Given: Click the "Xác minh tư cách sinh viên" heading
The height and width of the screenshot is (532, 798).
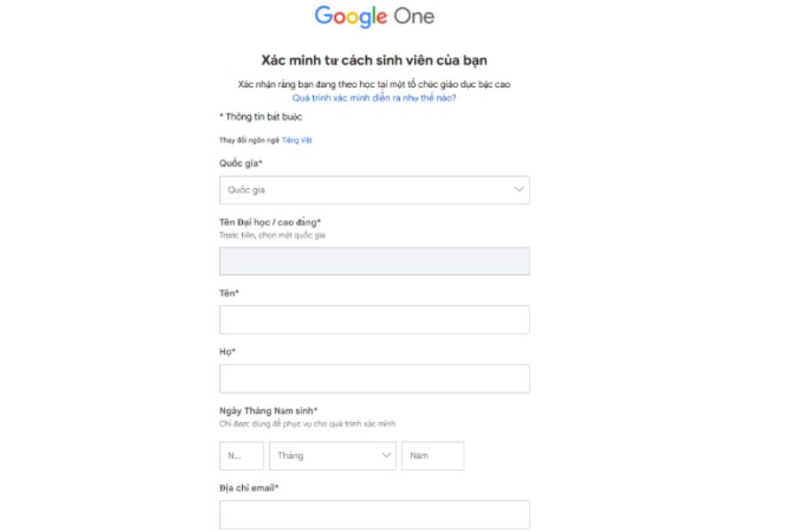Looking at the screenshot, I should click(x=374, y=60).
